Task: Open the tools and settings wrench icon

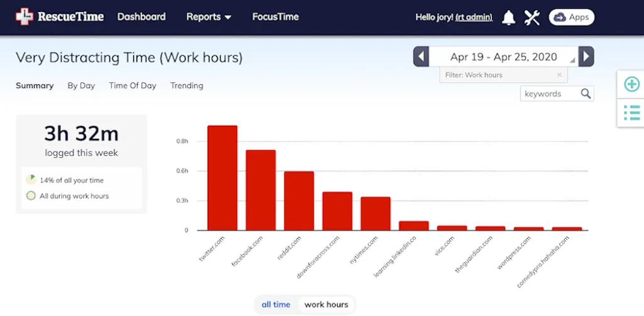Action: click(x=532, y=17)
